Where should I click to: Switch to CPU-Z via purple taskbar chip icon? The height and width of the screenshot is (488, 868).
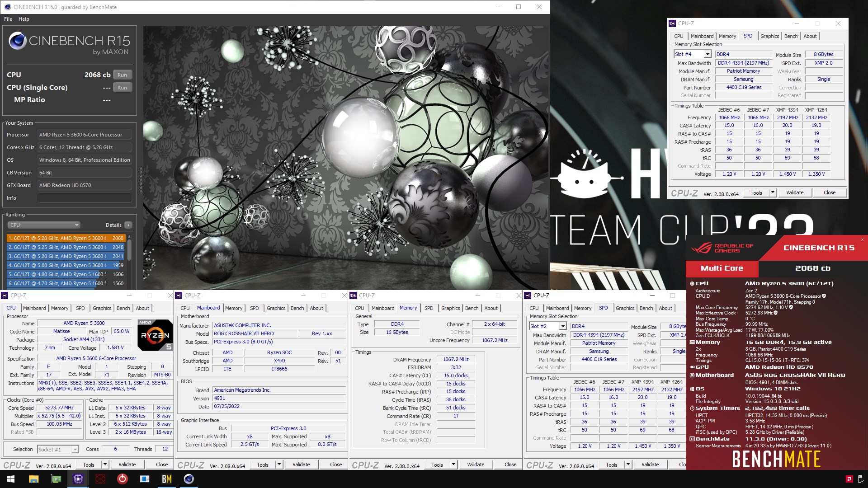78,479
